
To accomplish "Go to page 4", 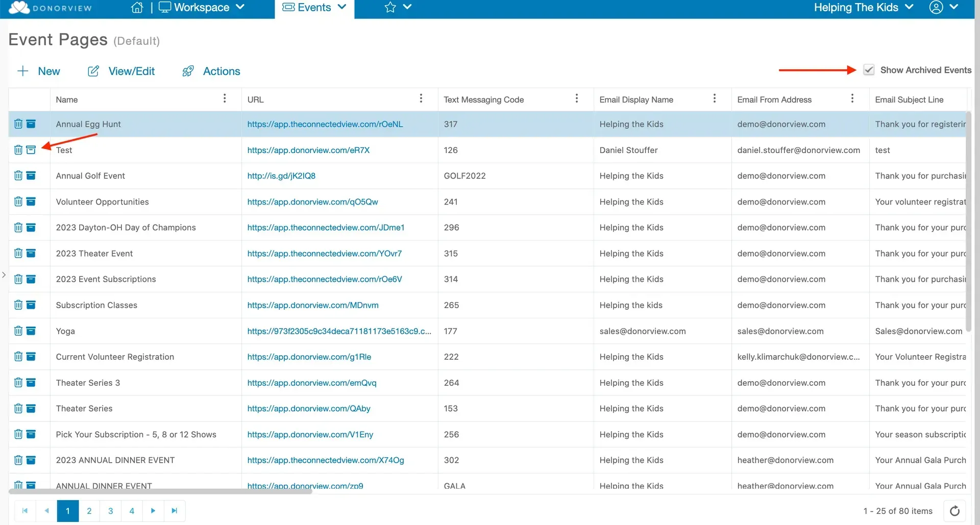I will click(x=132, y=511).
